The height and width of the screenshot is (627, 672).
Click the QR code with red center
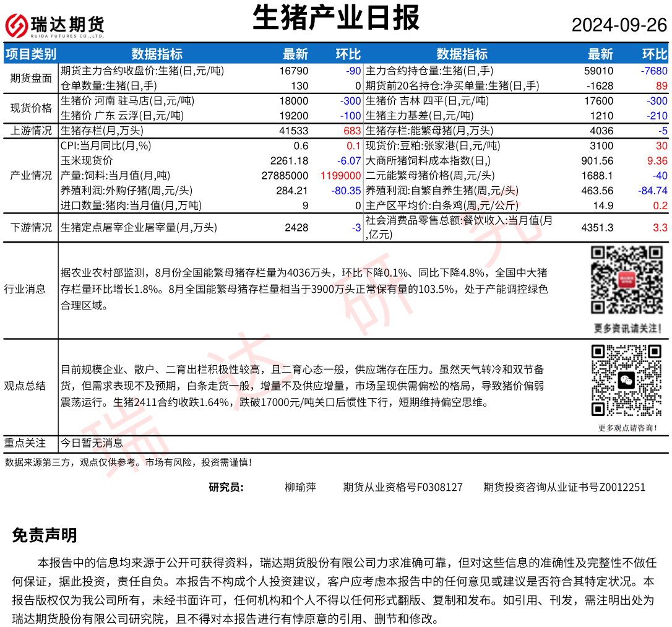point(627,280)
